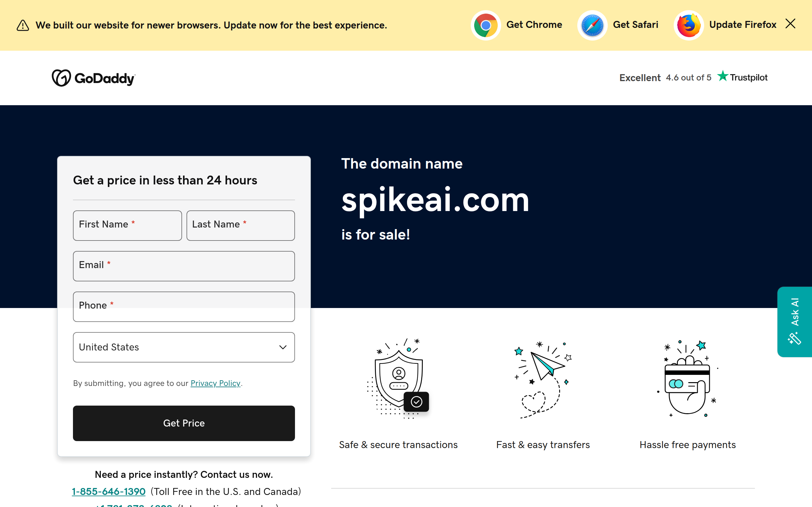The width and height of the screenshot is (812, 507).
Task: Click Get Chrome in the update banner
Action: (534, 25)
